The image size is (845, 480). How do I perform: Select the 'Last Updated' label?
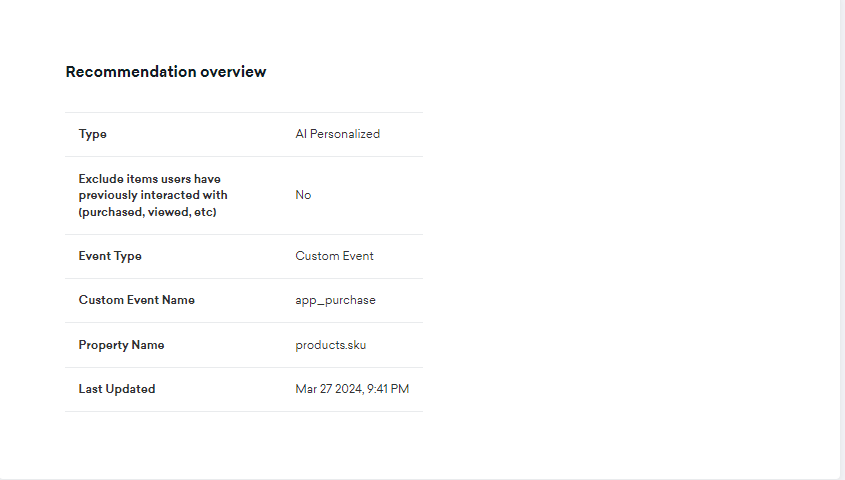[117, 389]
